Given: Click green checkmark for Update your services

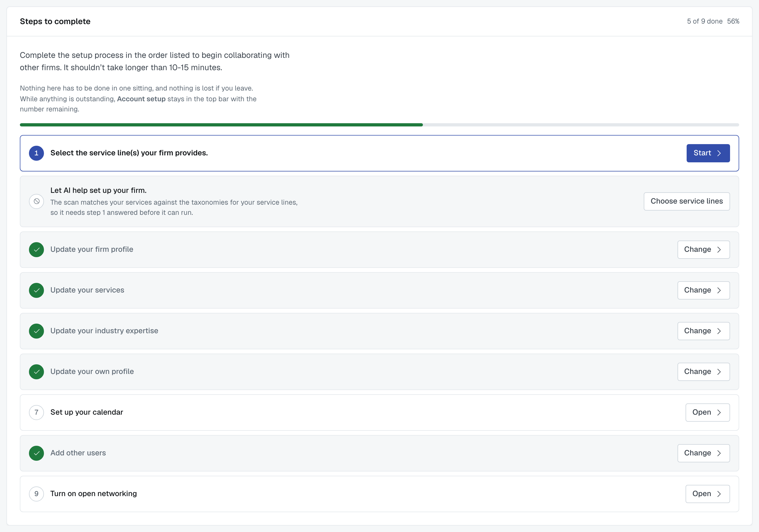Looking at the screenshot, I should (x=36, y=290).
